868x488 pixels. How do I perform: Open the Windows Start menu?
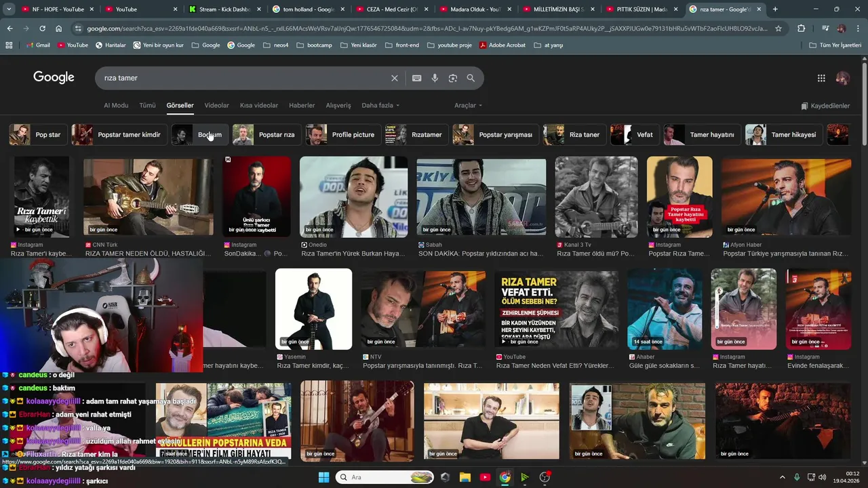pyautogui.click(x=323, y=477)
